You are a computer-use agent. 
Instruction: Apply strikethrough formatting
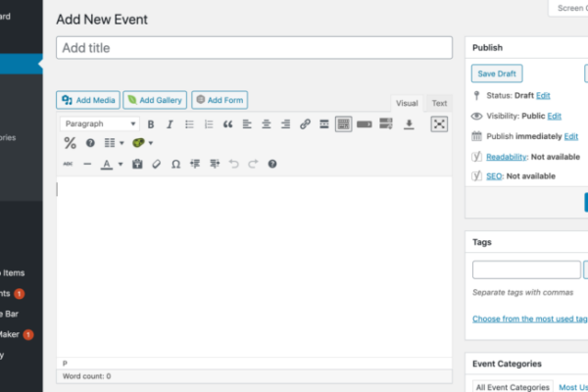coord(68,164)
